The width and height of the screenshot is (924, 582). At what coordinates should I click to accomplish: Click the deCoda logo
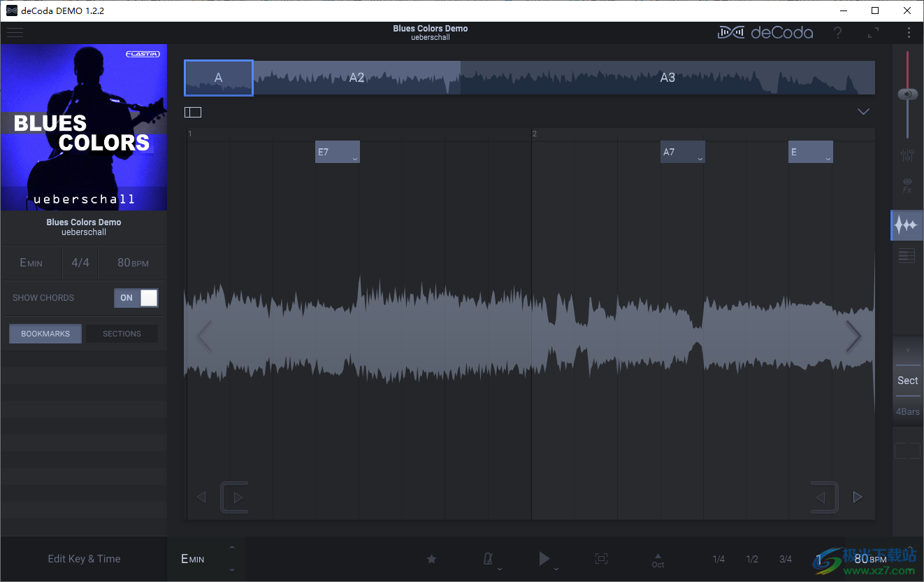(765, 32)
